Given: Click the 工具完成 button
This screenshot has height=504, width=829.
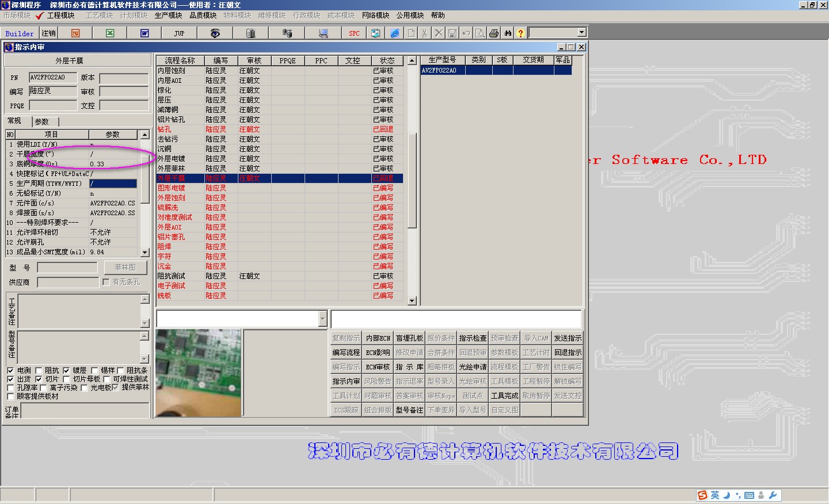Looking at the screenshot, I should [504, 396].
